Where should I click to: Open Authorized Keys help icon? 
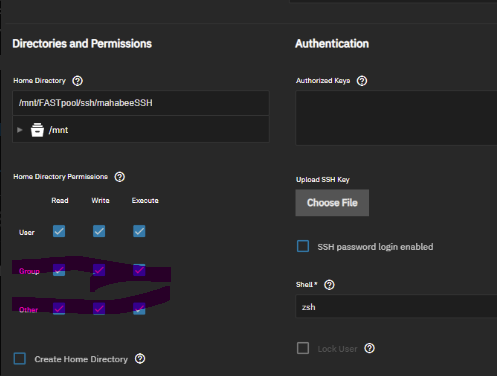click(362, 81)
